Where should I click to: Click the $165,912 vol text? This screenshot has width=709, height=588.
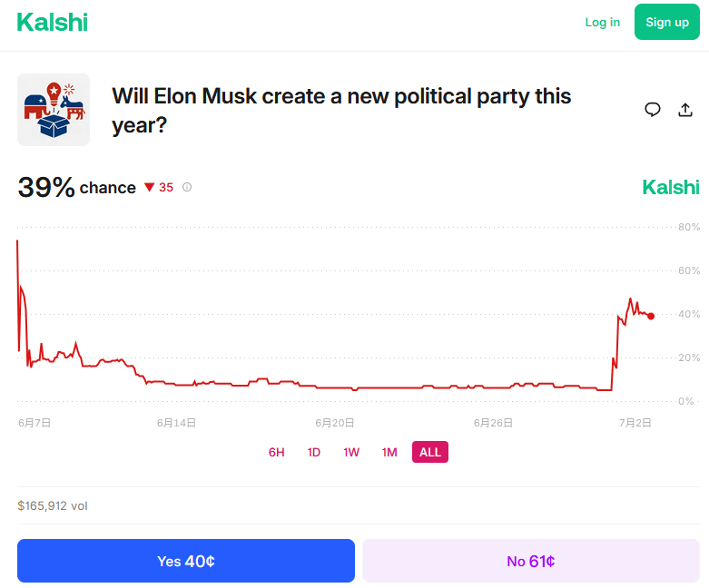click(53, 505)
